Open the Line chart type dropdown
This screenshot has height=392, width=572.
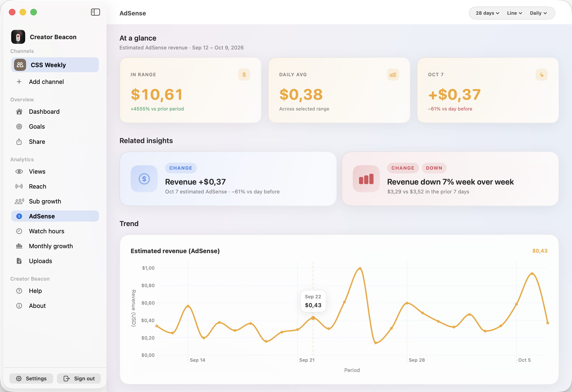(x=514, y=13)
